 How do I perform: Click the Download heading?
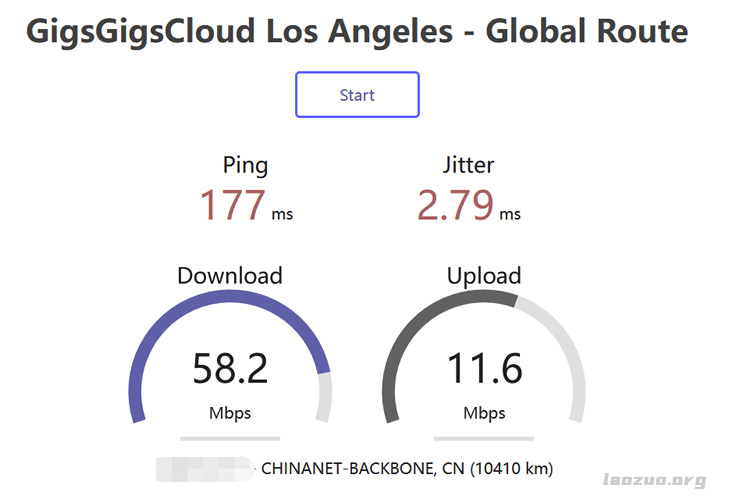[x=230, y=275]
